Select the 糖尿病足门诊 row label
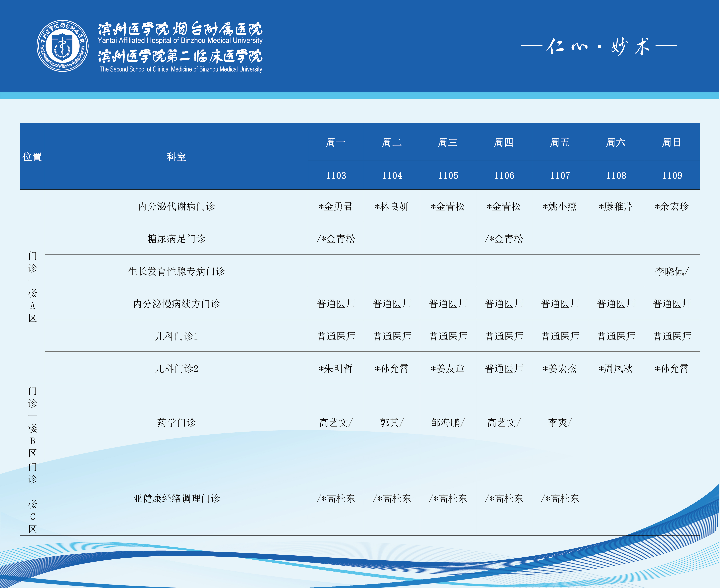The image size is (720, 588). point(176,239)
